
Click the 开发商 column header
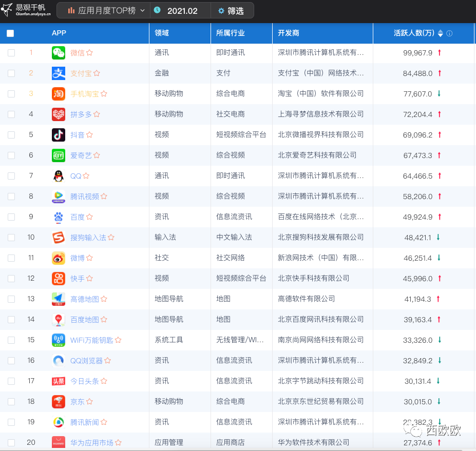click(x=289, y=33)
